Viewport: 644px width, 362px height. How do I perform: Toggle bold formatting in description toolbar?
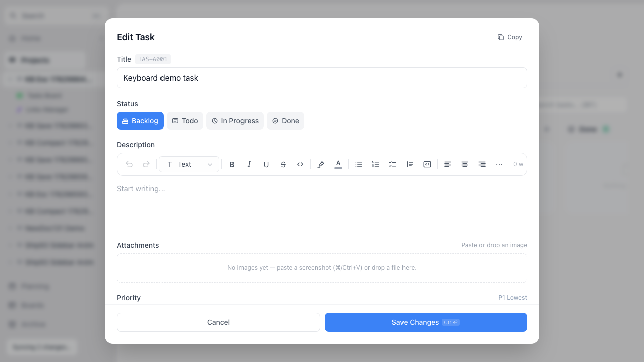click(232, 164)
